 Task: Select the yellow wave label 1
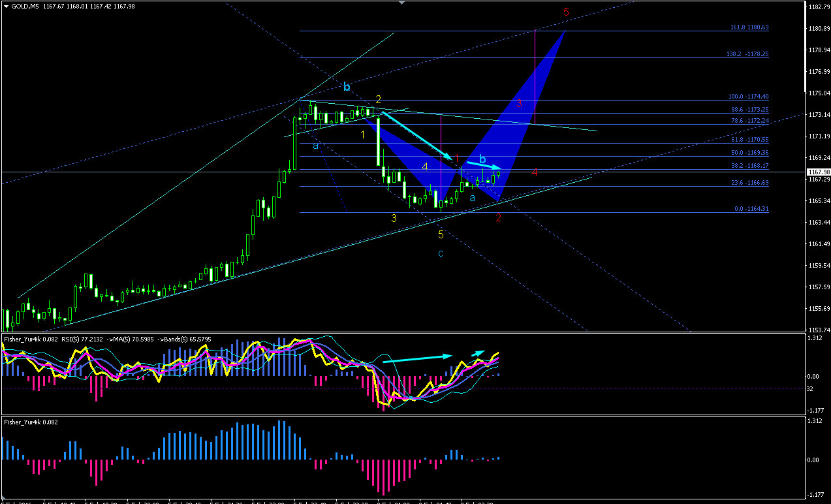(363, 134)
